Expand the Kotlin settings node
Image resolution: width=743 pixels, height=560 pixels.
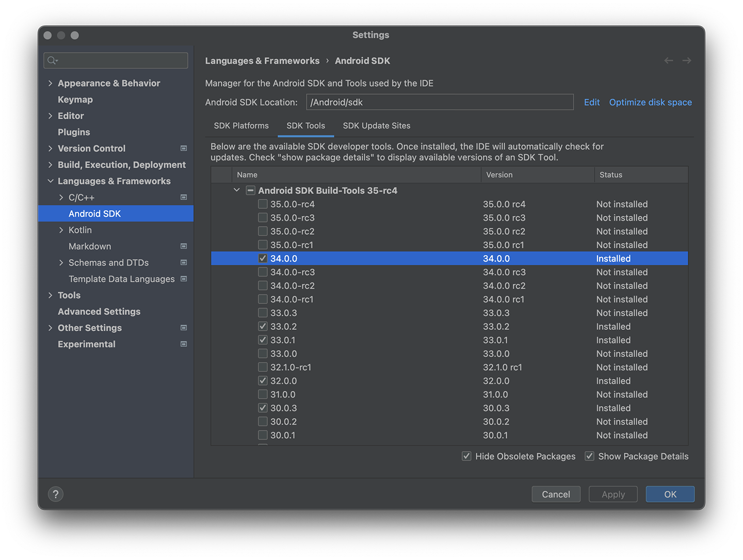(61, 230)
